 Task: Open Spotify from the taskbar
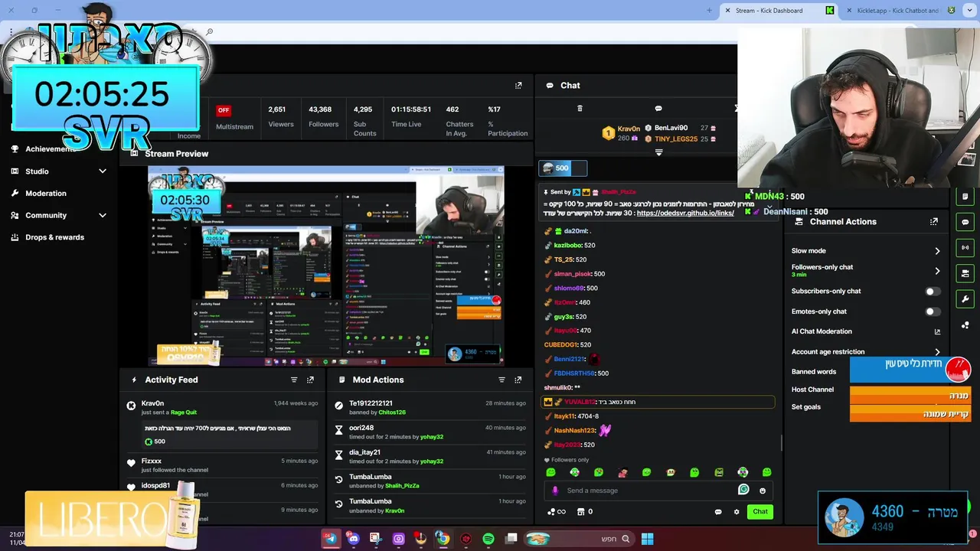click(x=488, y=539)
